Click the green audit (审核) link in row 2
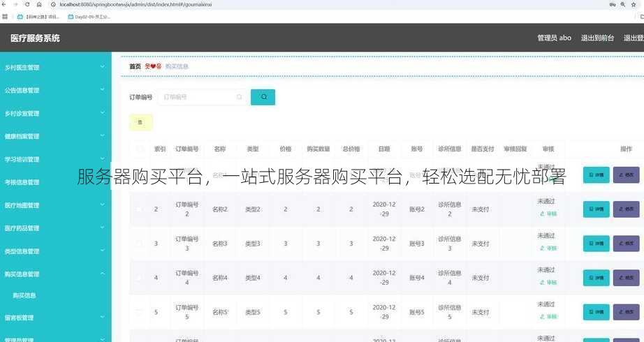 point(548,214)
